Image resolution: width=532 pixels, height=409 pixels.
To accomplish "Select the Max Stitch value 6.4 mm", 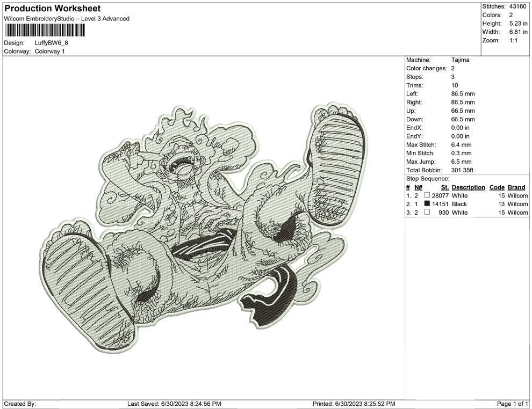I will pyautogui.click(x=461, y=145).
